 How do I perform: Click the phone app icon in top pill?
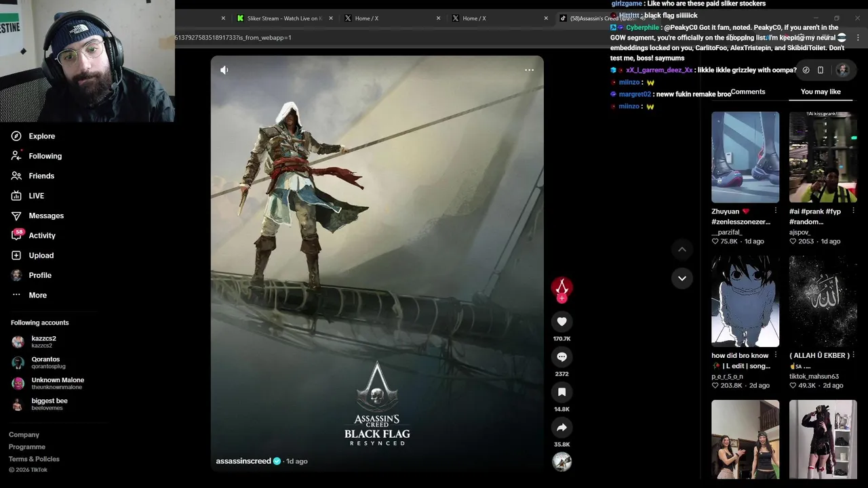tap(821, 70)
